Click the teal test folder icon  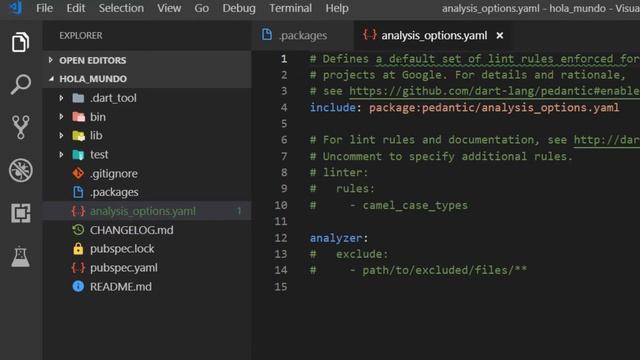[78, 155]
